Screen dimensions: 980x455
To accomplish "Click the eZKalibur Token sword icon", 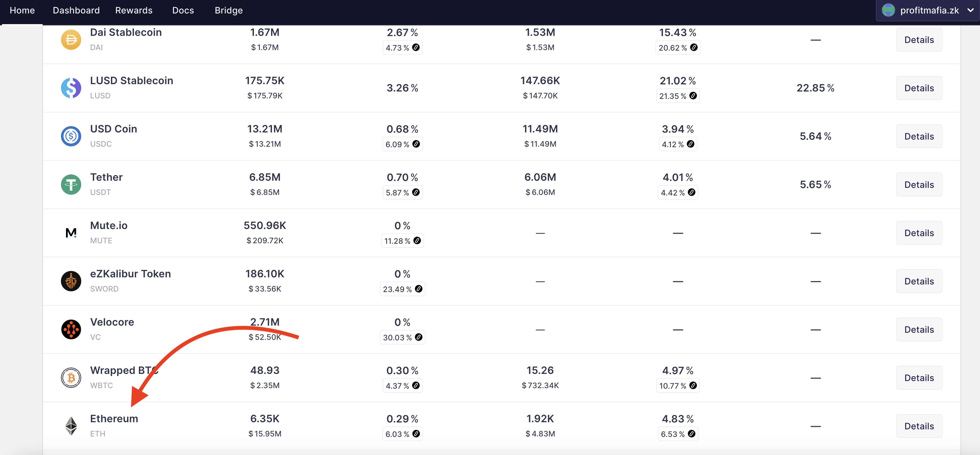I will 71,281.
